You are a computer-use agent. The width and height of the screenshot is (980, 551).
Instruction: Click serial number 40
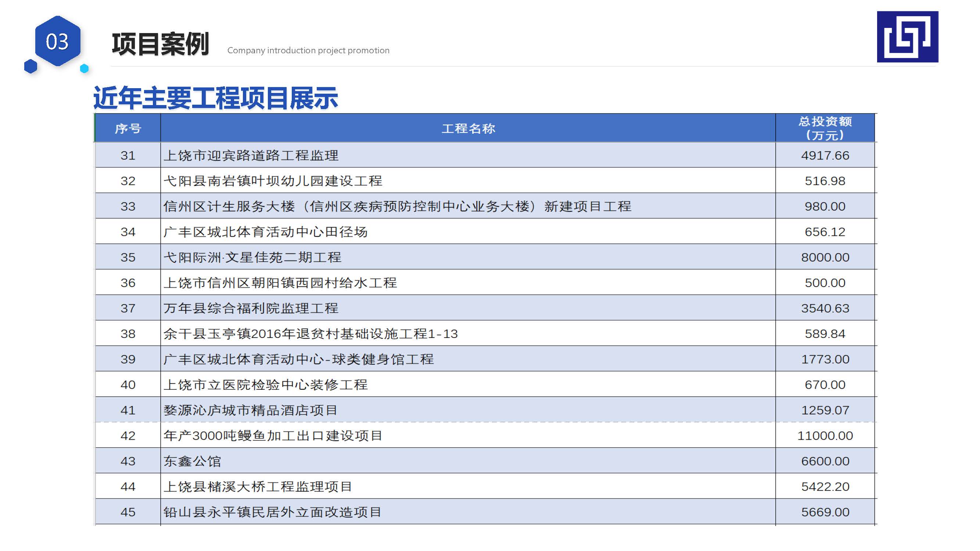point(128,385)
